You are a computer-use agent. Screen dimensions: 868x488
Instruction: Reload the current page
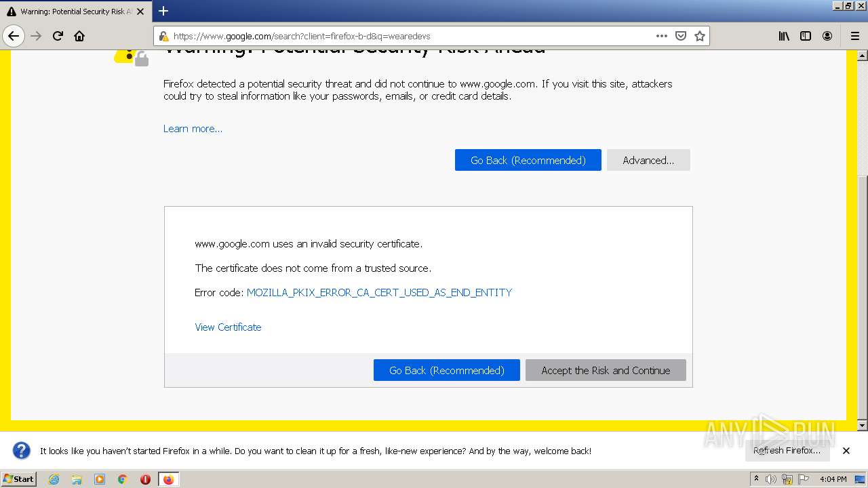coord(58,36)
